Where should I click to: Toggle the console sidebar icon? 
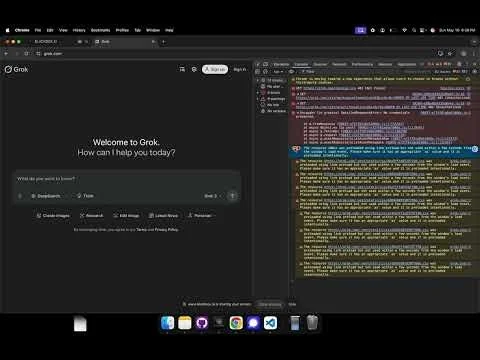tap(258, 71)
